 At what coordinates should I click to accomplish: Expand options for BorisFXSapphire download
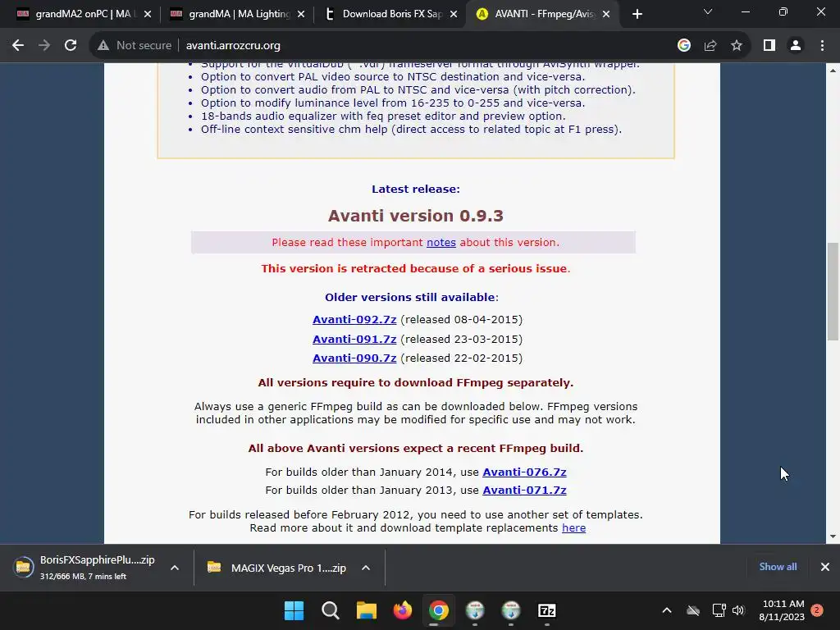pos(175,568)
